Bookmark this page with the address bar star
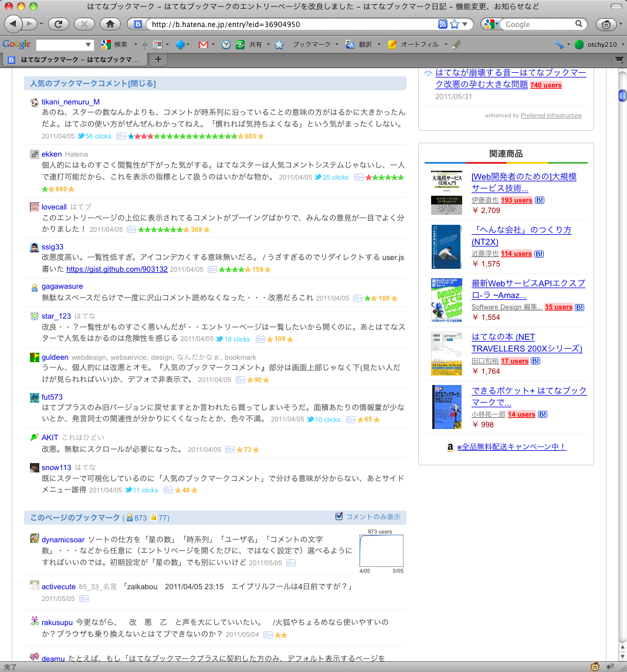Screen dimensions: 627x672 [x=455, y=24]
